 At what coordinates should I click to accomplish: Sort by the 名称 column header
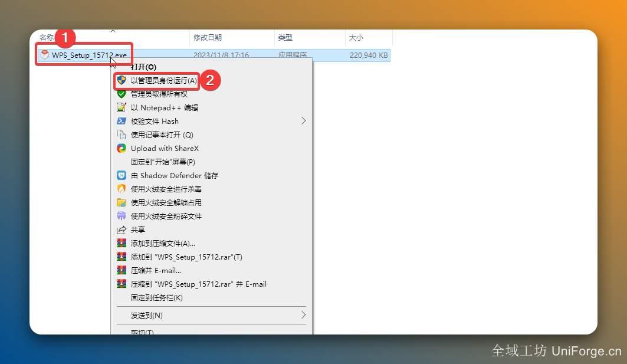pyautogui.click(x=47, y=38)
